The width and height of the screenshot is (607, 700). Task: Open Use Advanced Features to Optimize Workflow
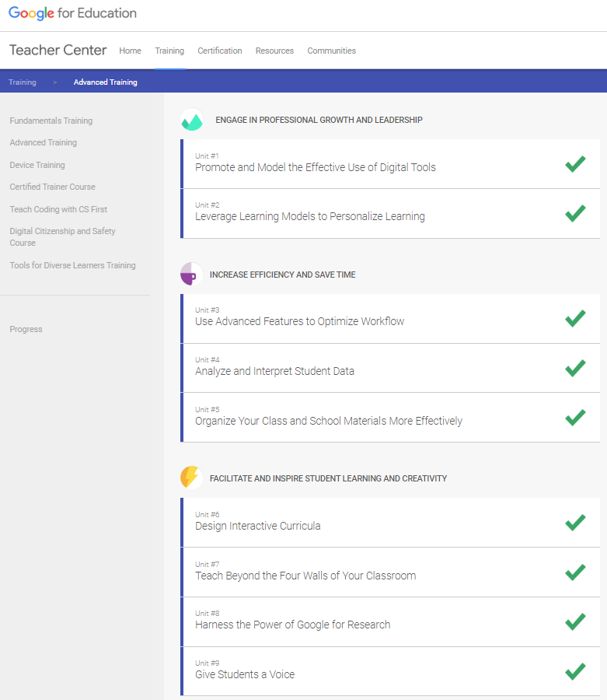click(390, 318)
